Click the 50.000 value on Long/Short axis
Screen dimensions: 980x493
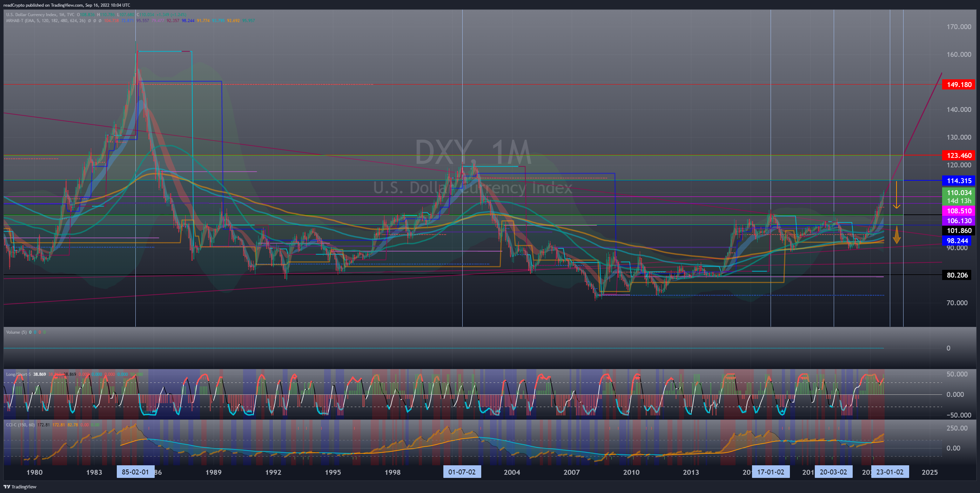pyautogui.click(x=957, y=374)
